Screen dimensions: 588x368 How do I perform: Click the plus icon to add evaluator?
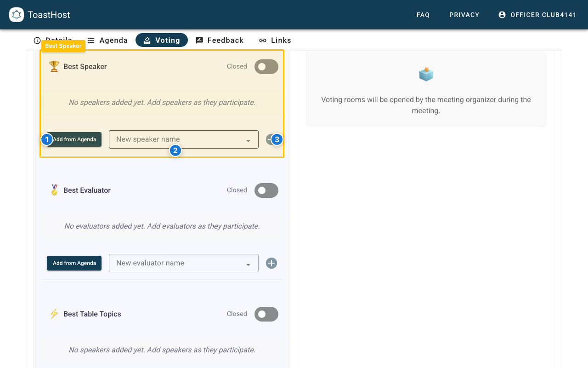point(271,263)
